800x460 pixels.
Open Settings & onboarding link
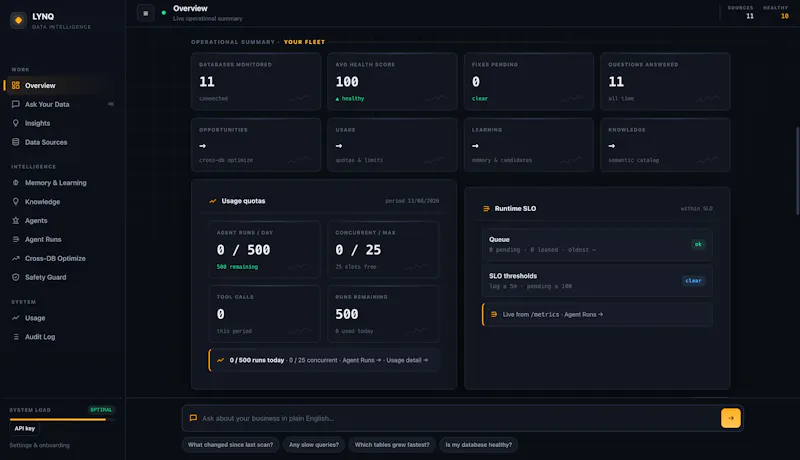coord(39,445)
